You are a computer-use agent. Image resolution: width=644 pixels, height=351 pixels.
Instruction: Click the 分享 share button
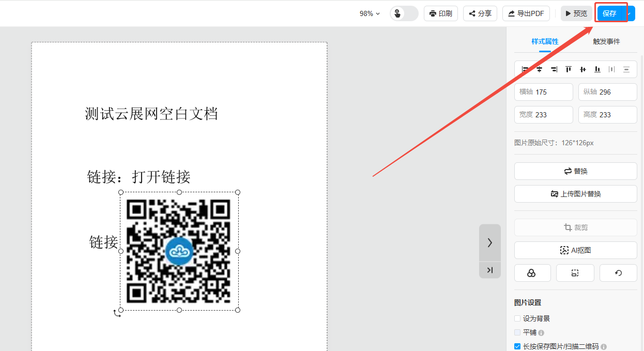480,13
